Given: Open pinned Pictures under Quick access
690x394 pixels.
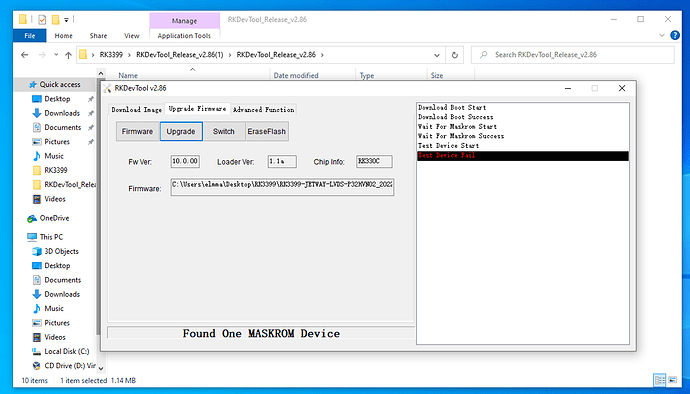Looking at the screenshot, I should 57,142.
